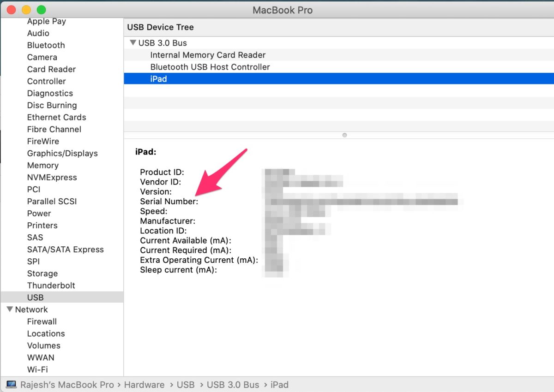This screenshot has width=554, height=392.
Task: Click the USB Device Tree column header
Action: 160,27
